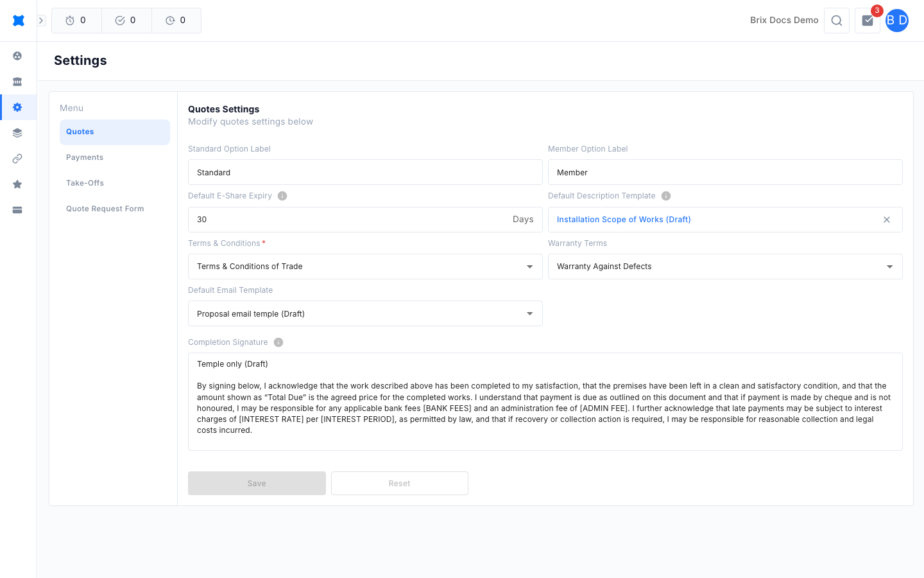
Task: Open Take-Offs settings
Action: [115, 183]
